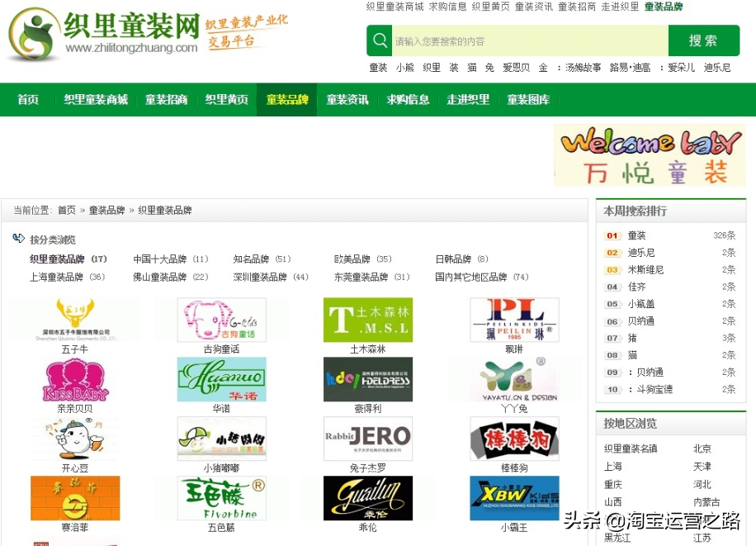Open the 五子牛 brand logo

75,320
